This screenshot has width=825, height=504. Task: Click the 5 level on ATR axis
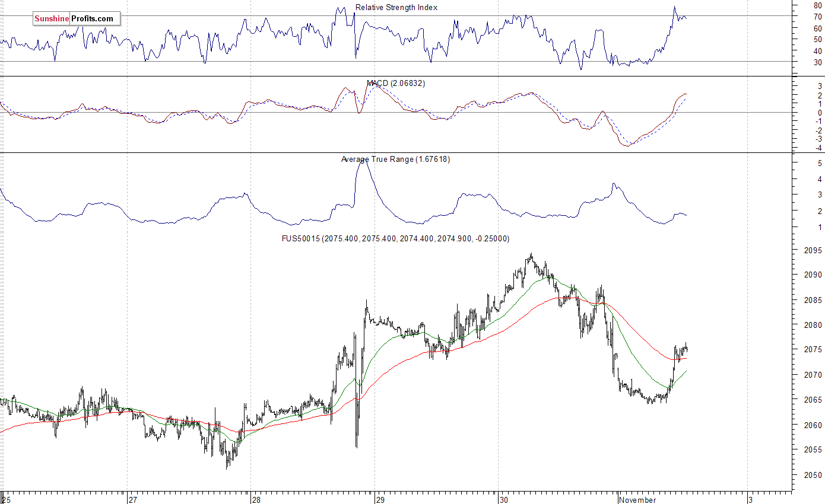pos(820,162)
